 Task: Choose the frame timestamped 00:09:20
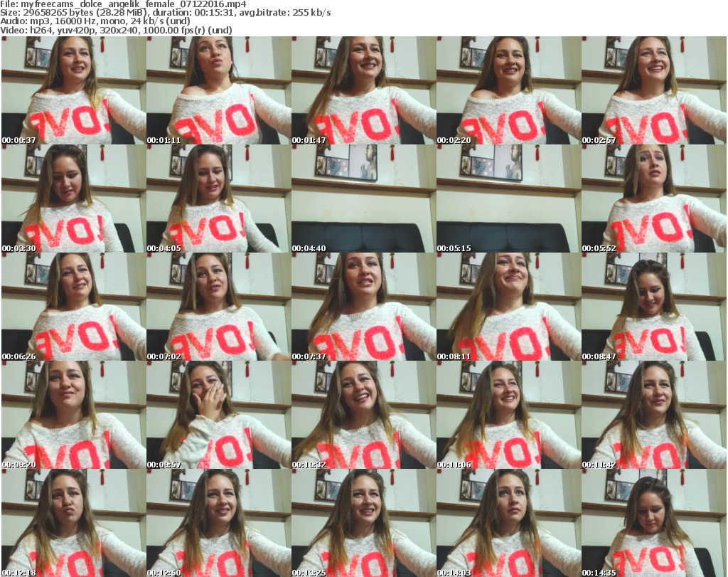[74, 415]
